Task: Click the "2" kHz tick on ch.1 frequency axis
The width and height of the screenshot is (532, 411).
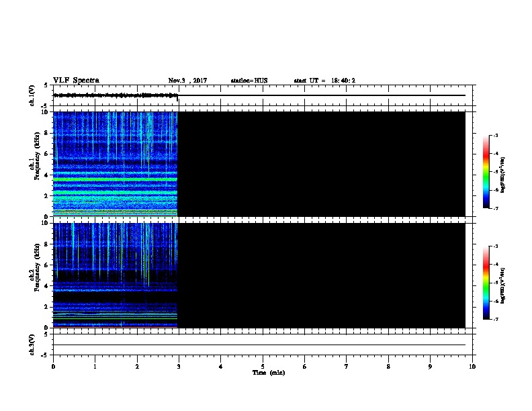Action: click(x=47, y=195)
